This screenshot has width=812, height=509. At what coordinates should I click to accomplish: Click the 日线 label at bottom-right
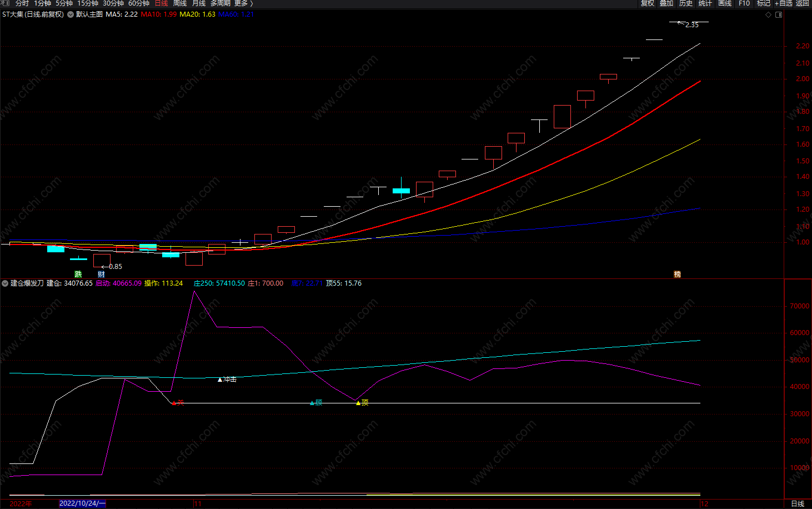(798, 504)
